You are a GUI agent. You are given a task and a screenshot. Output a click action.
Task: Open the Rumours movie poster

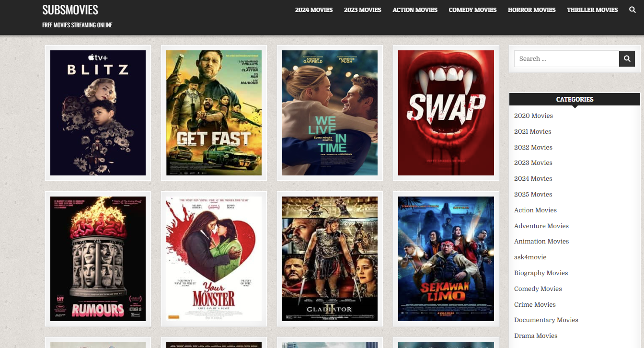[x=98, y=259]
